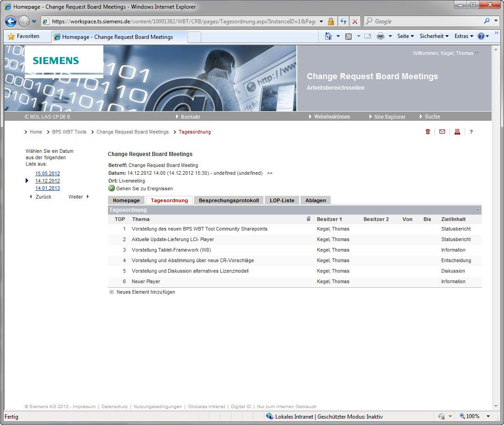Click the envelope email icon

point(442,132)
